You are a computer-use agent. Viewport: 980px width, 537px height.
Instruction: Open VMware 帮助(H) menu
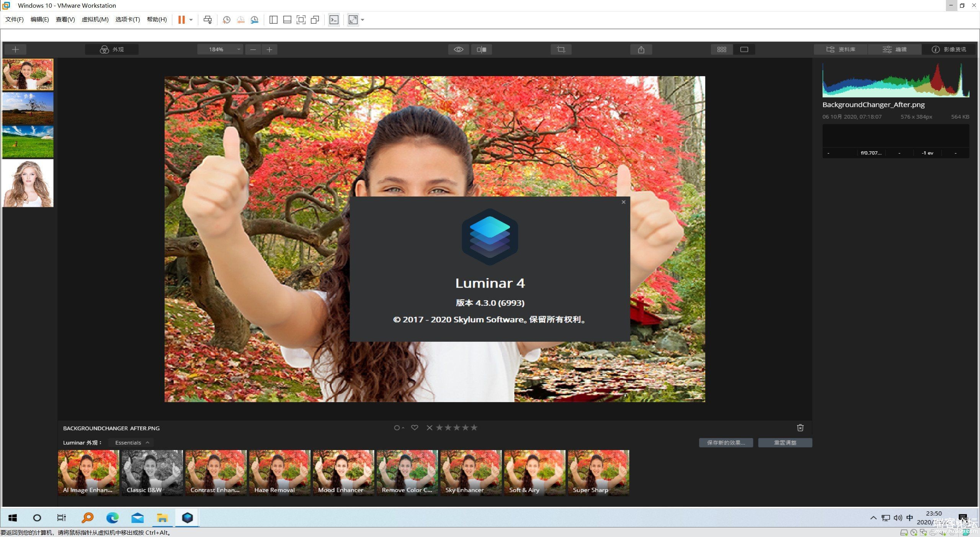coord(157,20)
